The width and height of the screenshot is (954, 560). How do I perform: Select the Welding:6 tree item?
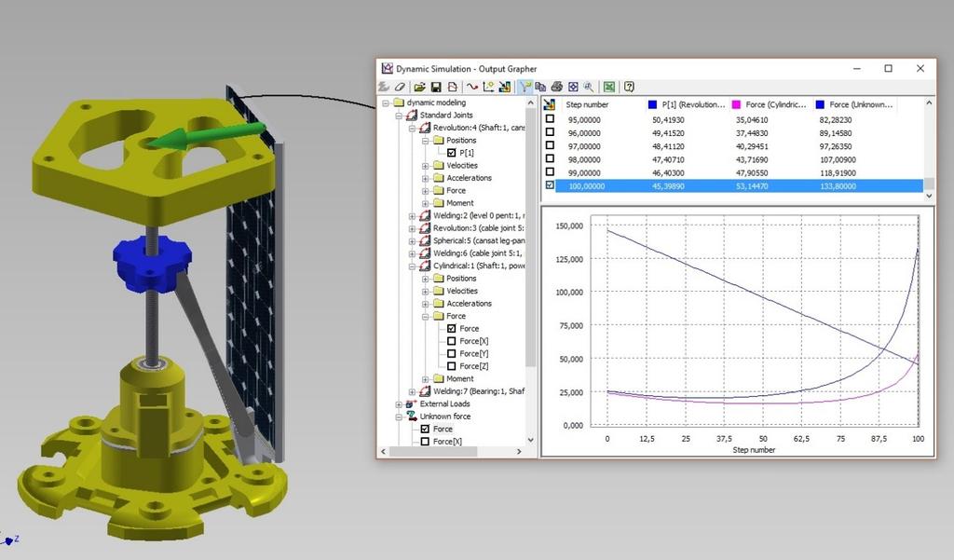(x=478, y=253)
